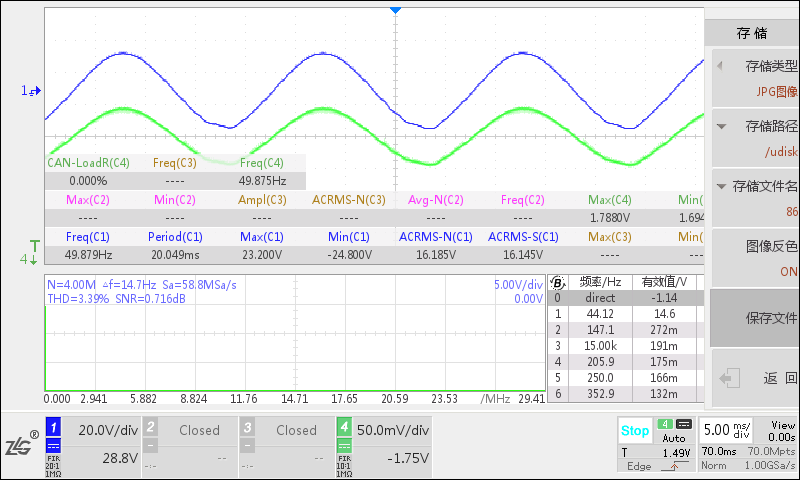
Task: Click channel 2 Closed label
Action: (x=199, y=431)
